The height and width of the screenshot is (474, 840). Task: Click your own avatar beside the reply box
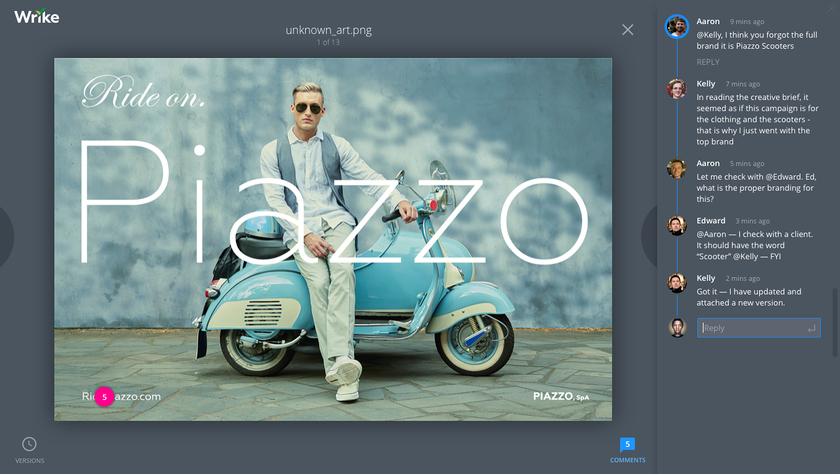coord(677,327)
